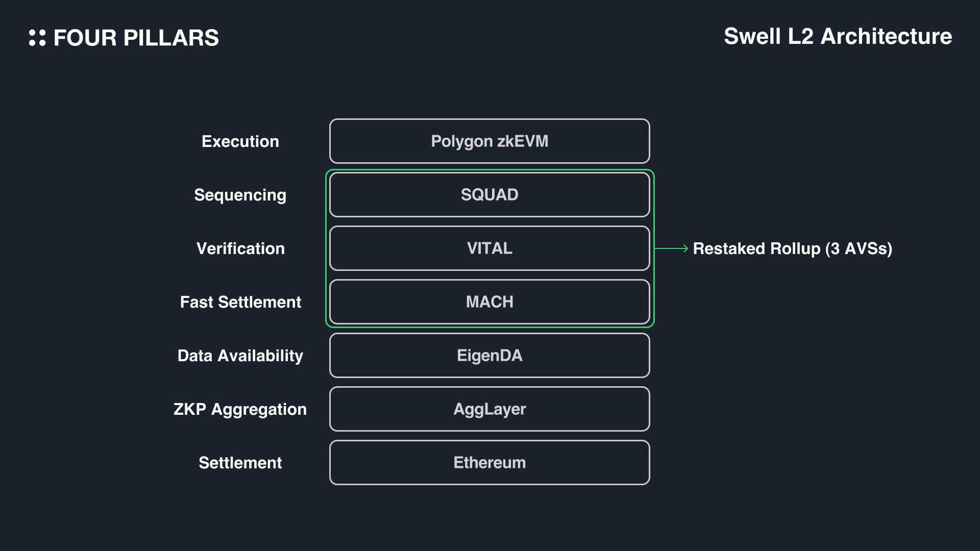This screenshot has width=980, height=551.
Task: Click the FOUR PILLARS brand text
Action: (136, 38)
